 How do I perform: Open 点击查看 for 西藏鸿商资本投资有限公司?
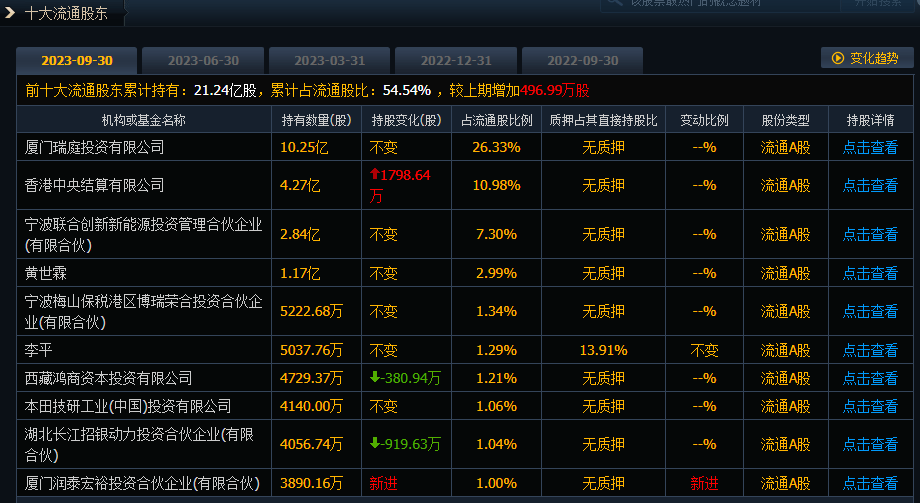(870, 378)
